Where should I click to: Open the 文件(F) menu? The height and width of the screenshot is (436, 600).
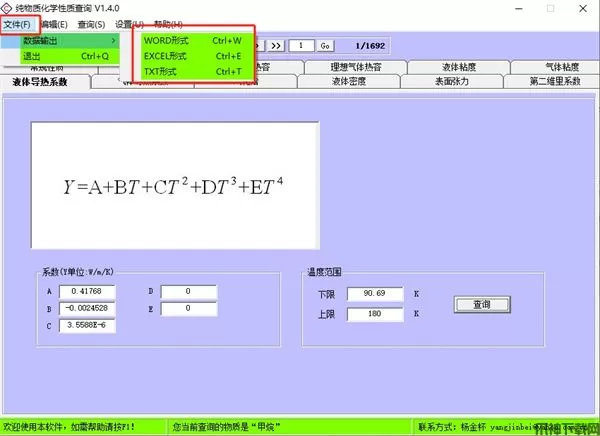(17, 23)
